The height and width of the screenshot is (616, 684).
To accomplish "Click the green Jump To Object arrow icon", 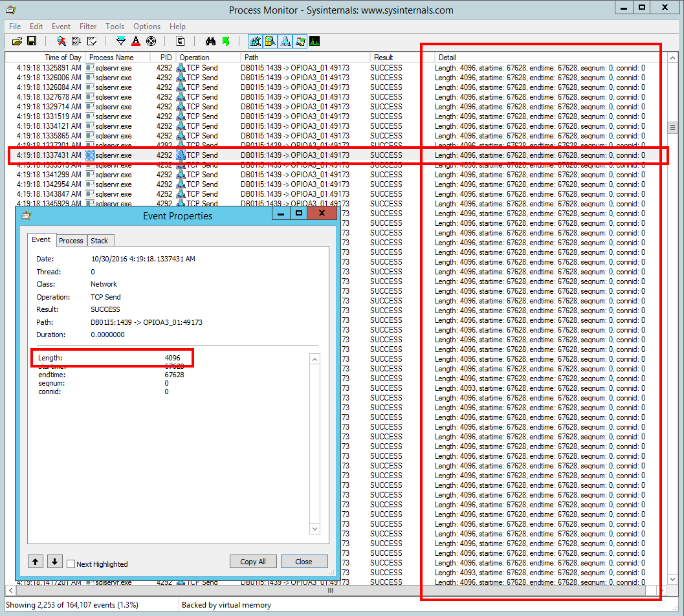I will 226,41.
